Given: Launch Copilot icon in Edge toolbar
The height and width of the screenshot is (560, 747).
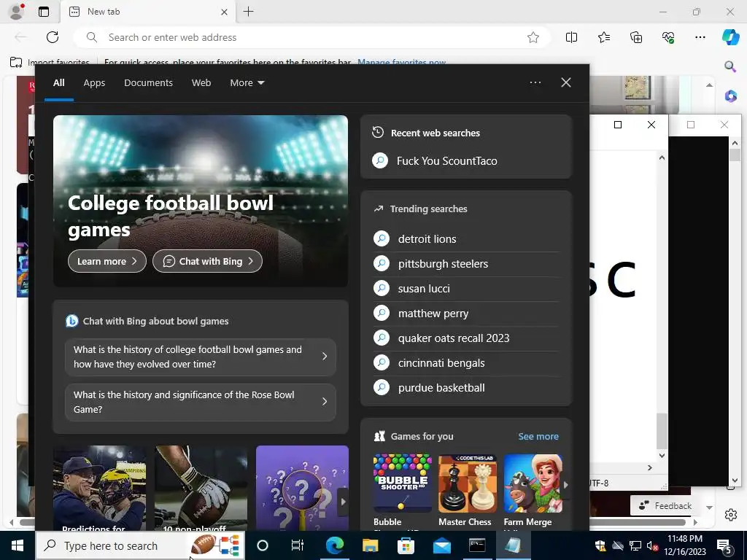Looking at the screenshot, I should [730, 37].
